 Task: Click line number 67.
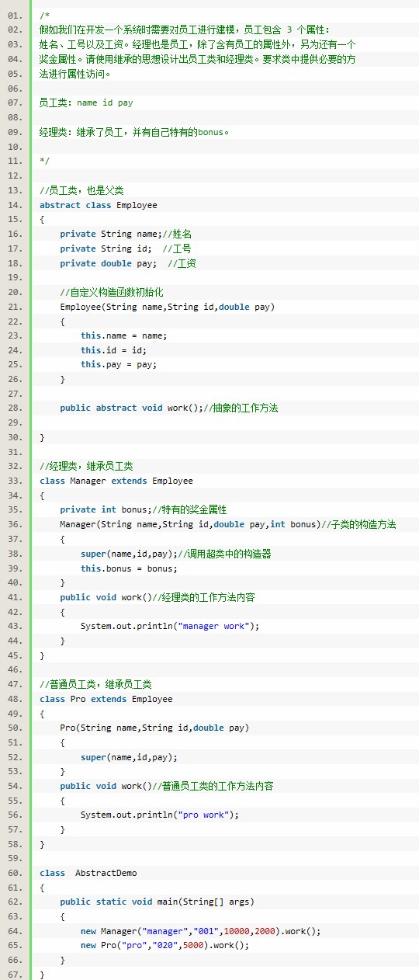(15, 975)
